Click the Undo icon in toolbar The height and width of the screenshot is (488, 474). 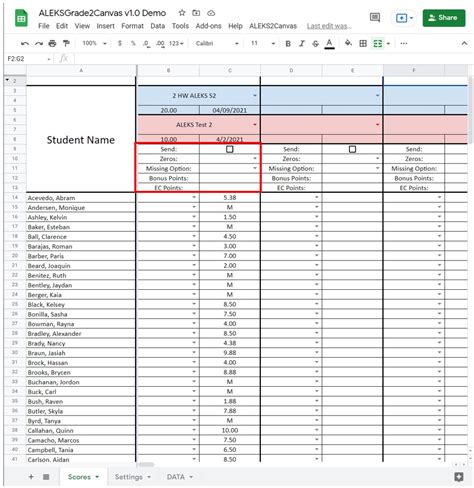(x=25, y=43)
